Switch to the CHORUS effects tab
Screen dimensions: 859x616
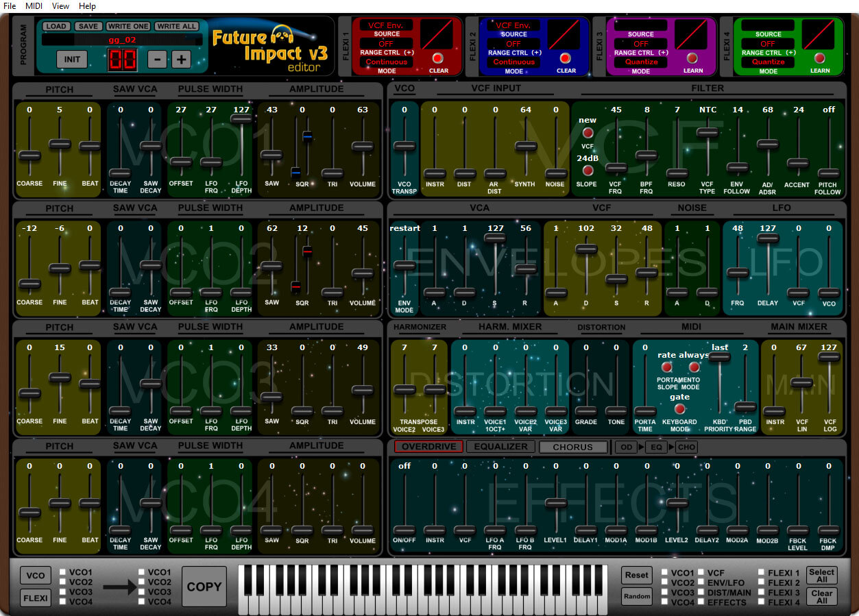point(573,447)
